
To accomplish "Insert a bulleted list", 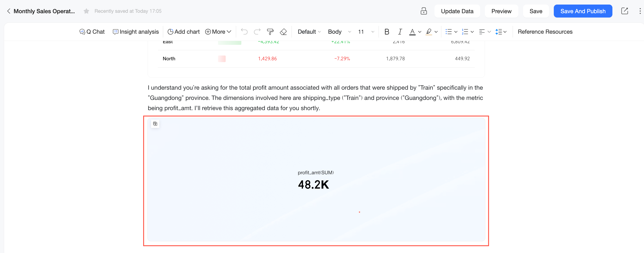I will tap(449, 32).
